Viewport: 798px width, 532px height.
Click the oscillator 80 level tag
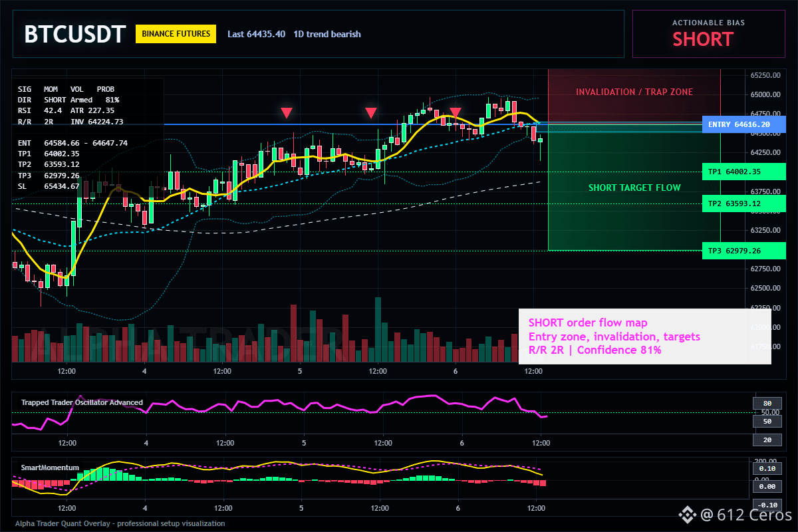coord(767,403)
